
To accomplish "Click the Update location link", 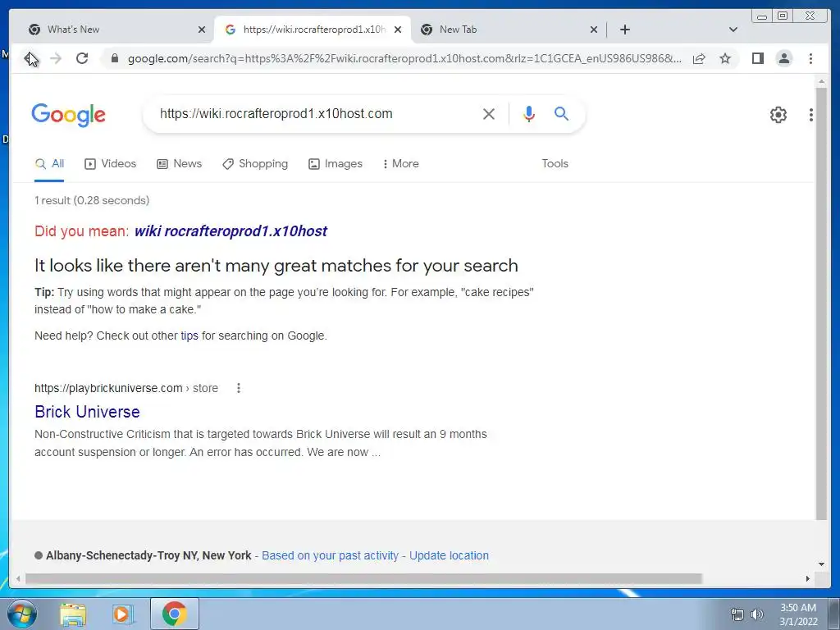I will pyautogui.click(x=449, y=555).
